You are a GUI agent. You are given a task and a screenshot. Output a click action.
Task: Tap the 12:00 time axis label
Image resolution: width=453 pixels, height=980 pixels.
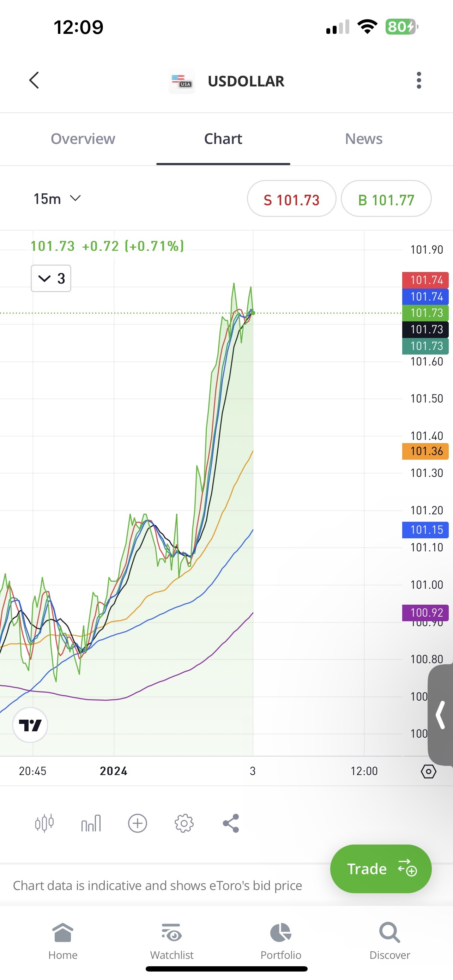click(x=364, y=771)
